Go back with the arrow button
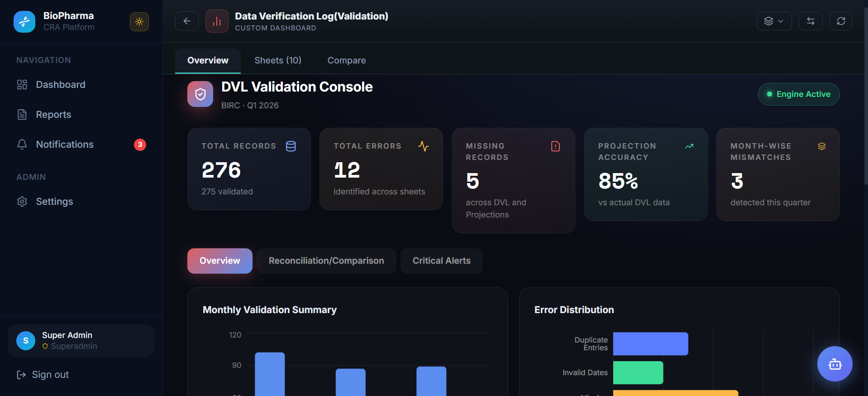This screenshot has height=396, width=868. 187,21
